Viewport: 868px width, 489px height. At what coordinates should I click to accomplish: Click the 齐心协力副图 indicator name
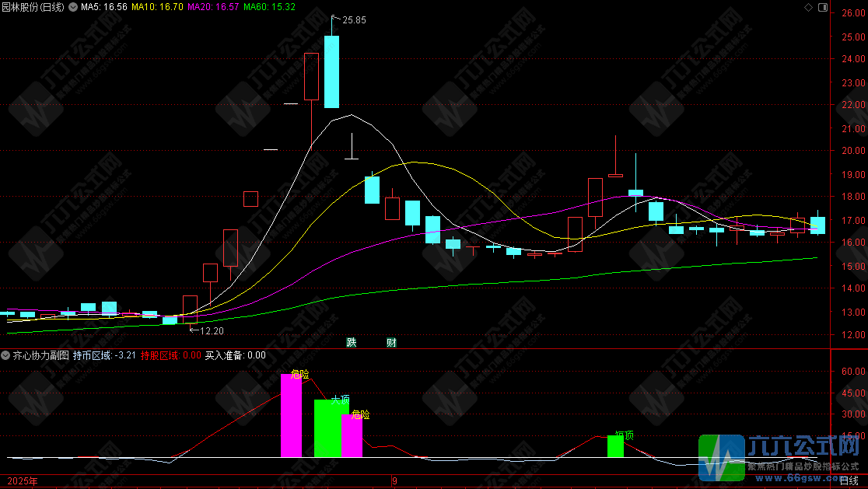40,355
